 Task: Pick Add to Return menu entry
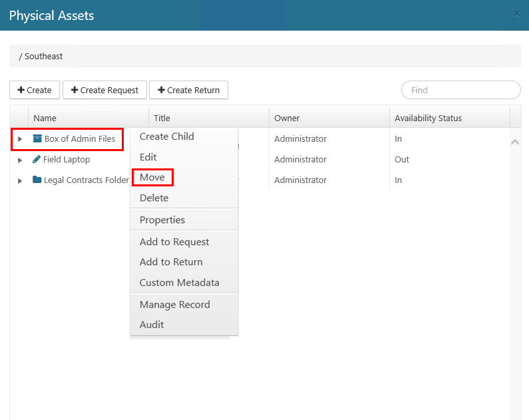click(171, 262)
